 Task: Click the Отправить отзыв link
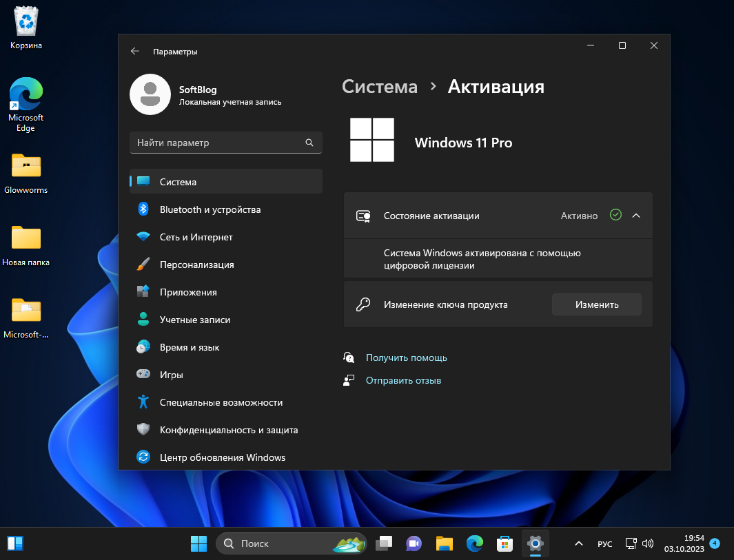403,380
